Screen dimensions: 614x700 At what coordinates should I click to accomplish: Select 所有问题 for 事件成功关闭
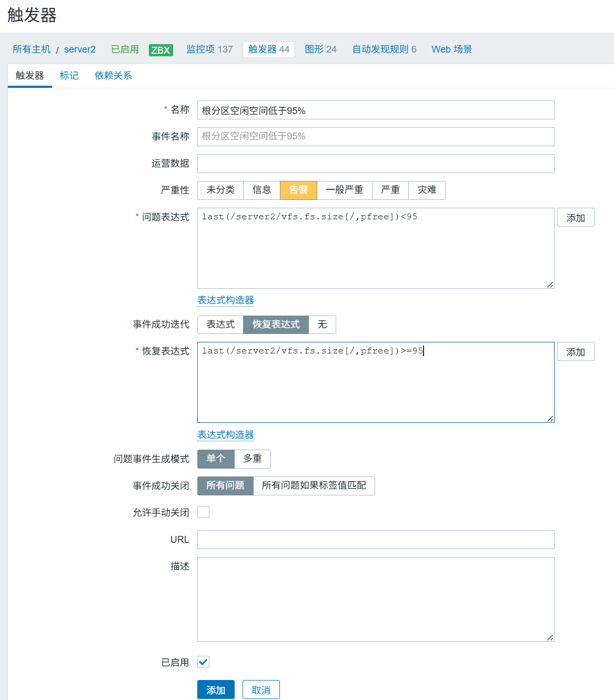click(x=225, y=486)
